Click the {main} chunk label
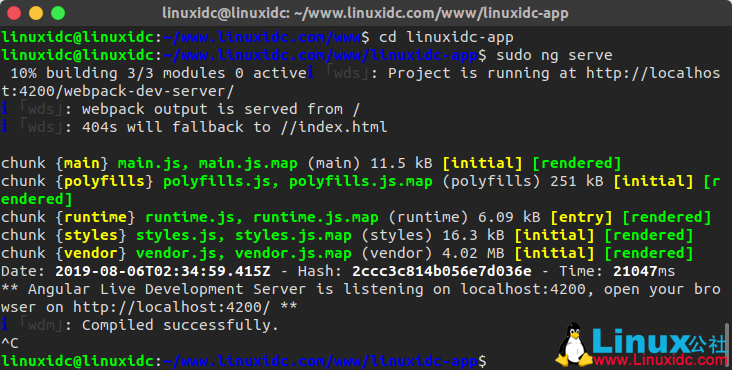This screenshot has height=370, width=732. coord(82,163)
